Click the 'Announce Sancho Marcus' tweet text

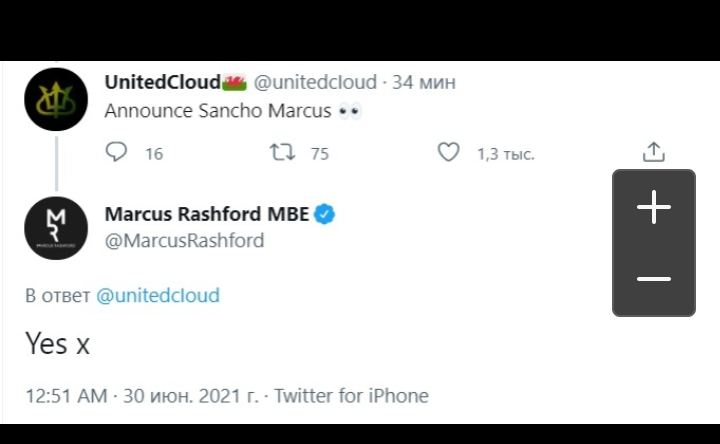[217, 111]
